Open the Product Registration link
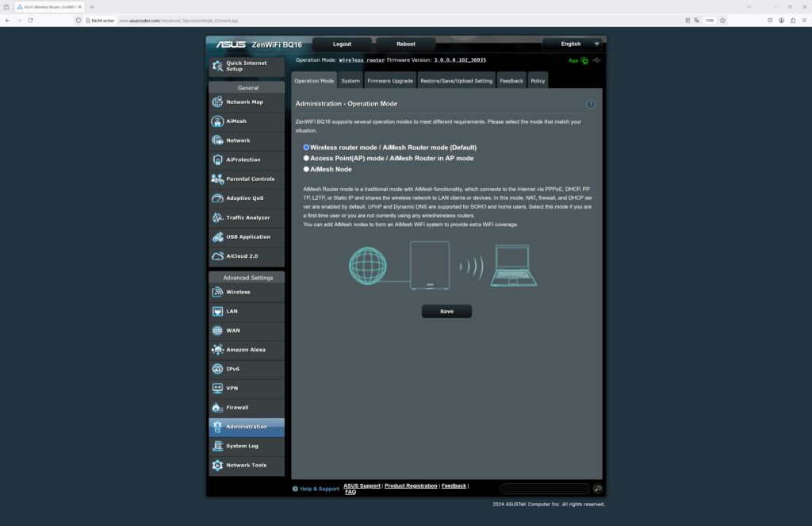Image resolution: width=812 pixels, height=526 pixels. [x=411, y=486]
